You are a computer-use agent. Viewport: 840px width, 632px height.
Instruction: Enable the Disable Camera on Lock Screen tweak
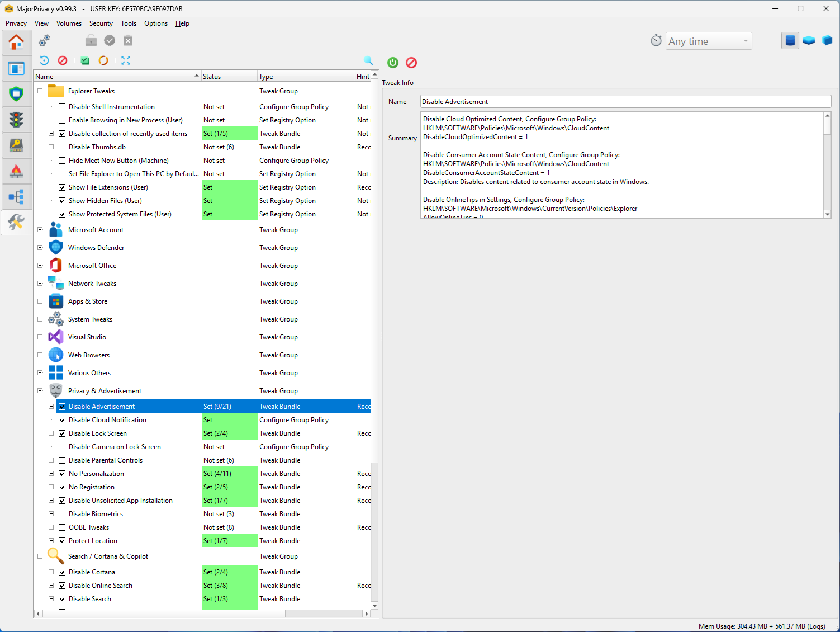click(x=62, y=446)
